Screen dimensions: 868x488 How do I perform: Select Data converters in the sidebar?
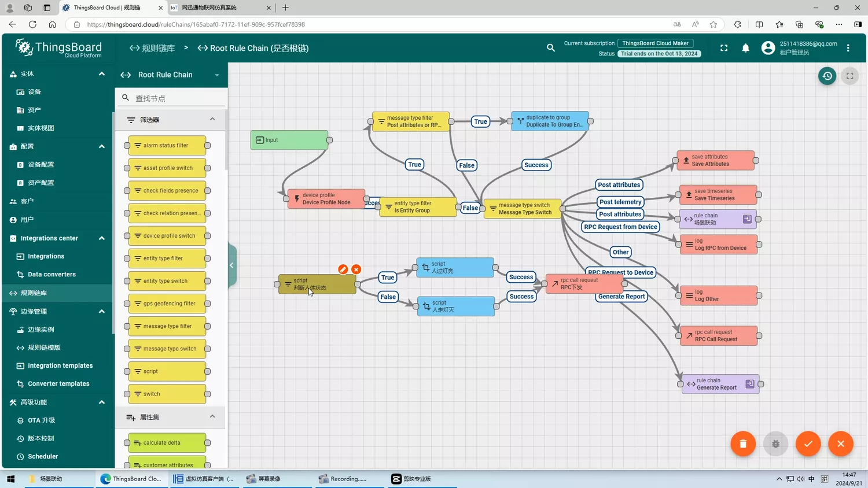(52, 274)
